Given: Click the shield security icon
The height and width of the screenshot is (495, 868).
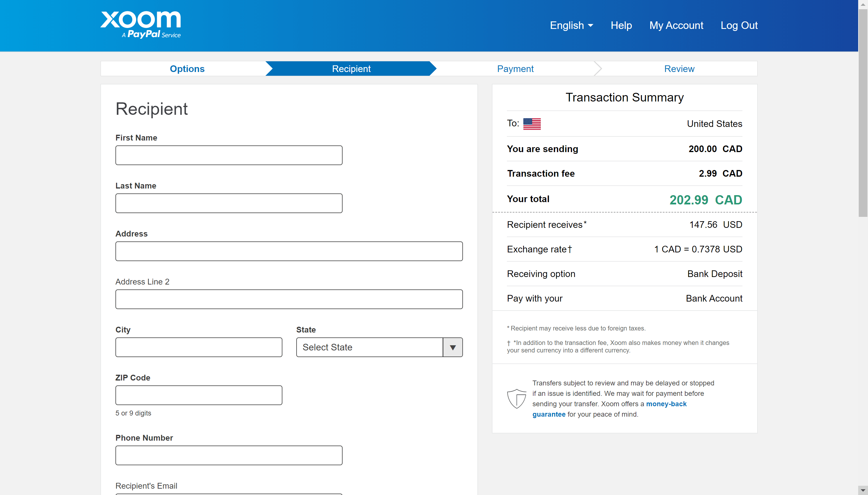Looking at the screenshot, I should [x=517, y=398].
